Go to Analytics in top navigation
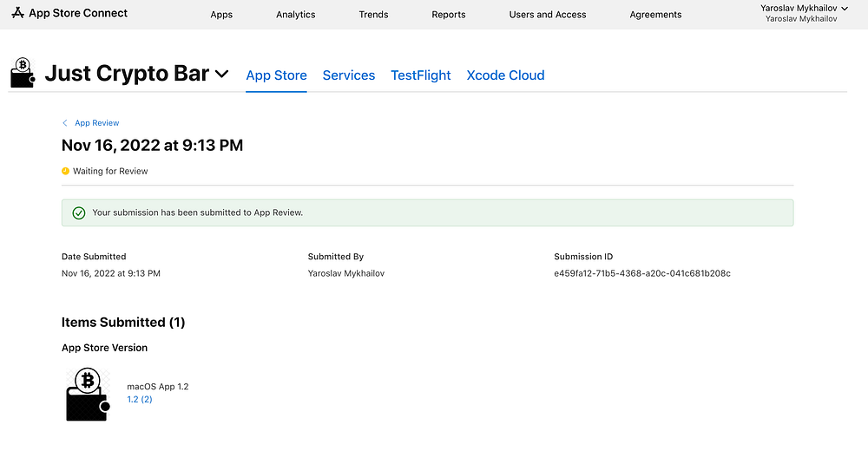This screenshot has height=451, width=868. coord(296,15)
